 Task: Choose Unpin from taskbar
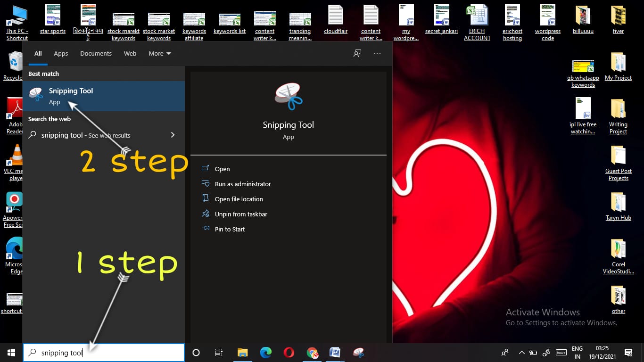pos(241,214)
